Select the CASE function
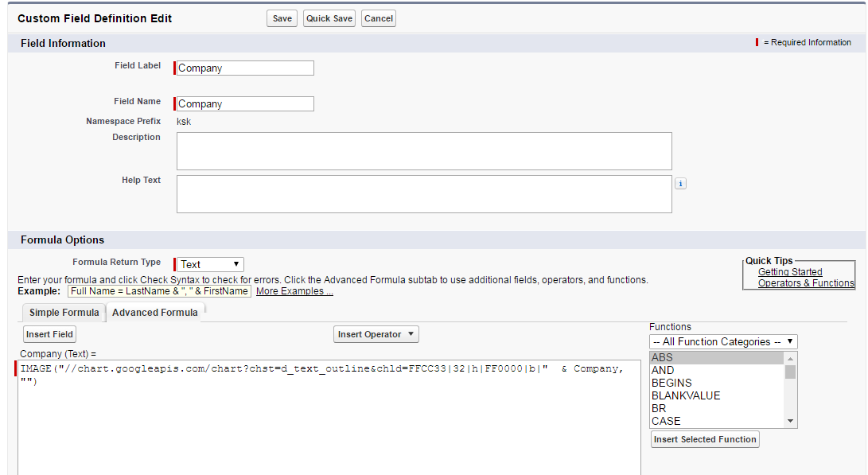 666,421
